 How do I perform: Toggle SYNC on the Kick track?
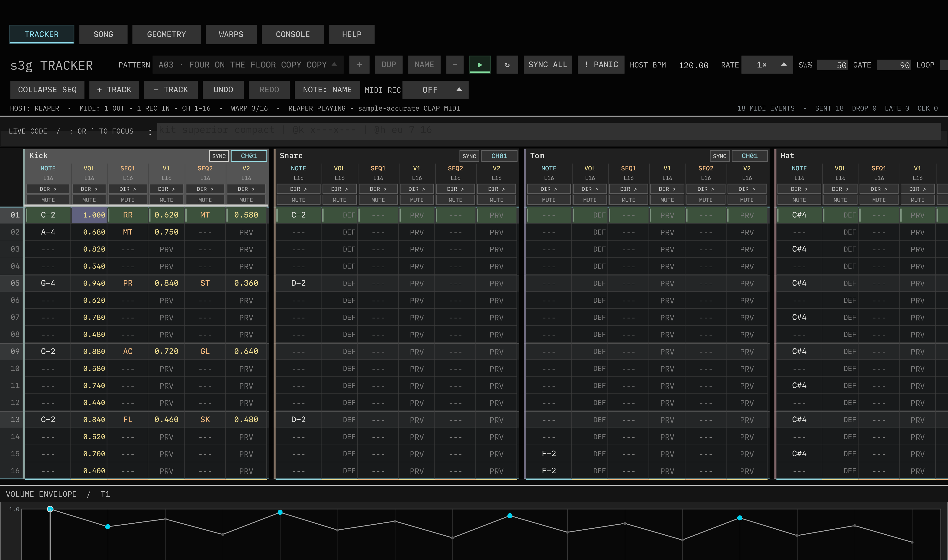pyautogui.click(x=219, y=156)
